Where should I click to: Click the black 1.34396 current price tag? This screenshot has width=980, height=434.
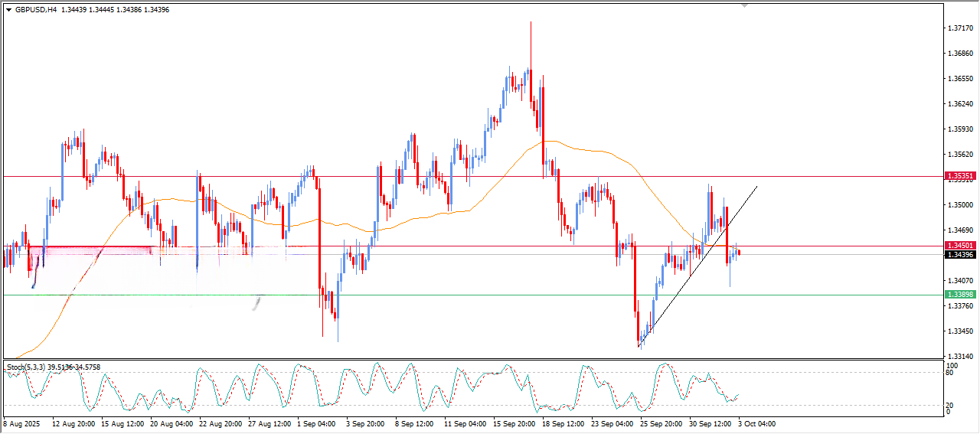pyautogui.click(x=960, y=255)
